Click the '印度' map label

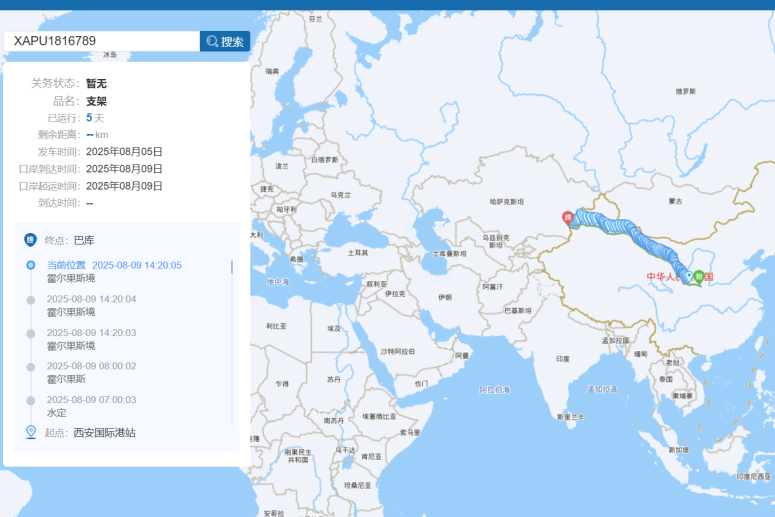point(562,359)
